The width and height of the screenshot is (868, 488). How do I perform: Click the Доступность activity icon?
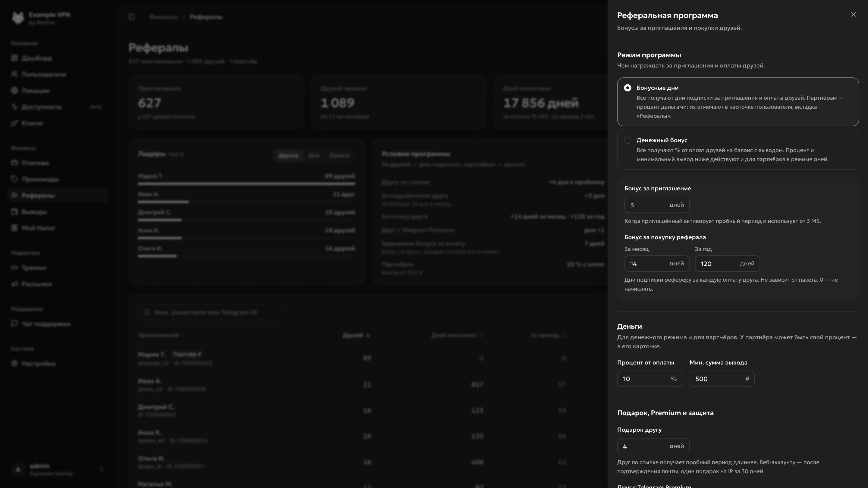[x=14, y=107]
